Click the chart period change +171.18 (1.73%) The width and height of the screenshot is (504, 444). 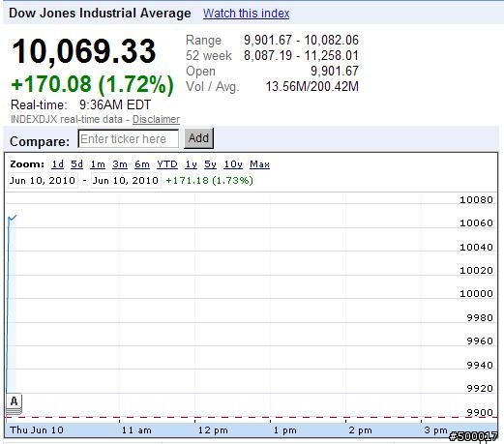tap(209, 180)
